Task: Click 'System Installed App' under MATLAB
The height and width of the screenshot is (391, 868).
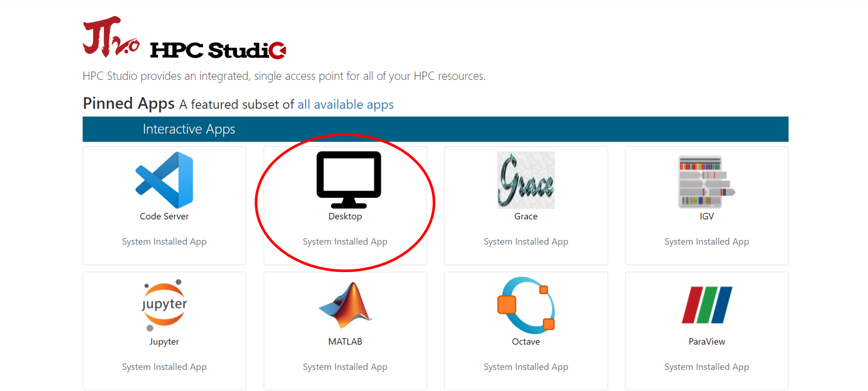Action: 345,367
